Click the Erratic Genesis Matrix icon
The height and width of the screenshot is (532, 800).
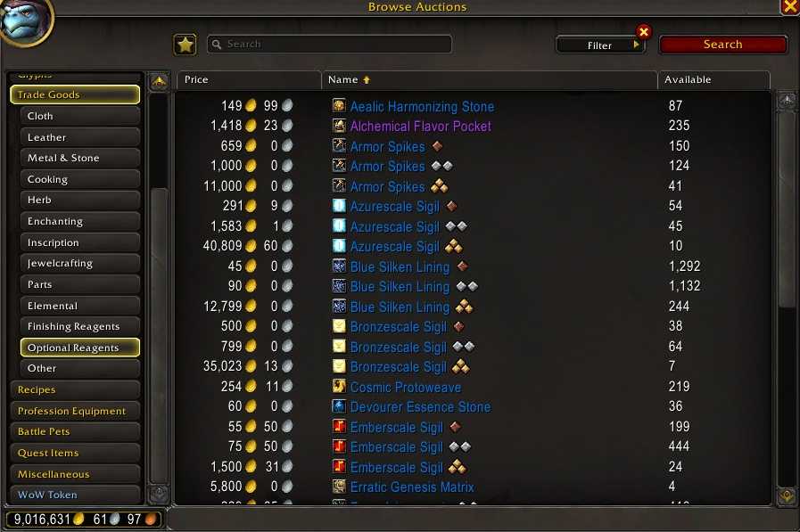click(339, 487)
